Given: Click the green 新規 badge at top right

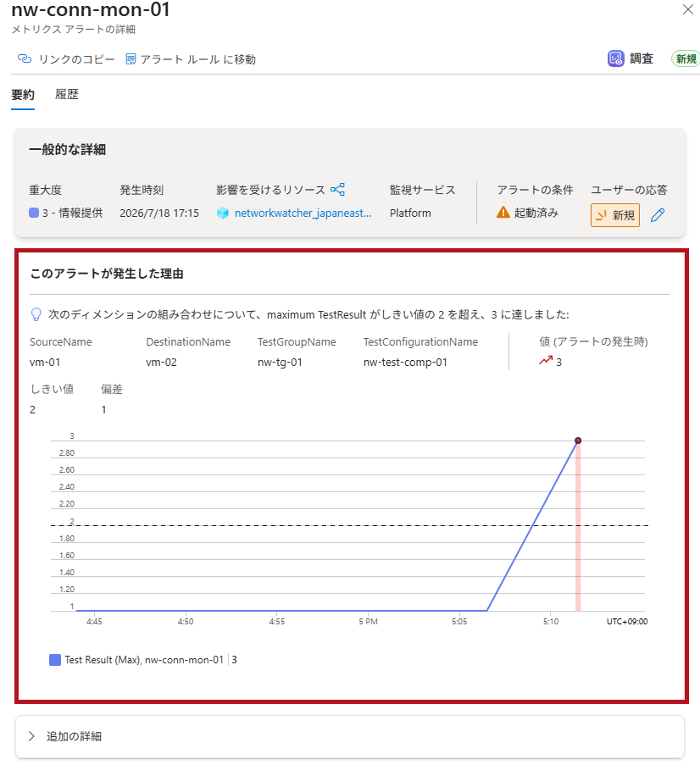Looking at the screenshot, I should pyautogui.click(x=686, y=59).
